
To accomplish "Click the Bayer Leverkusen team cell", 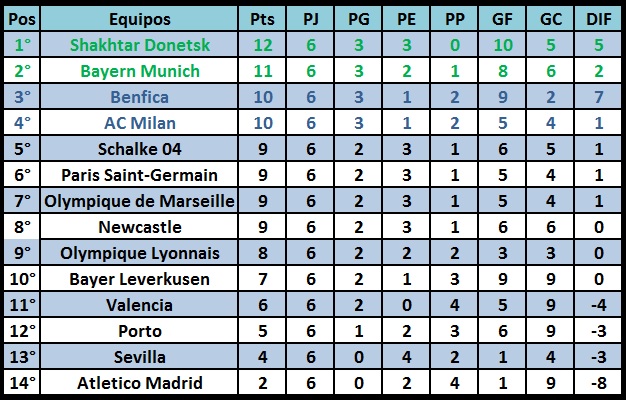I will click(139, 278).
